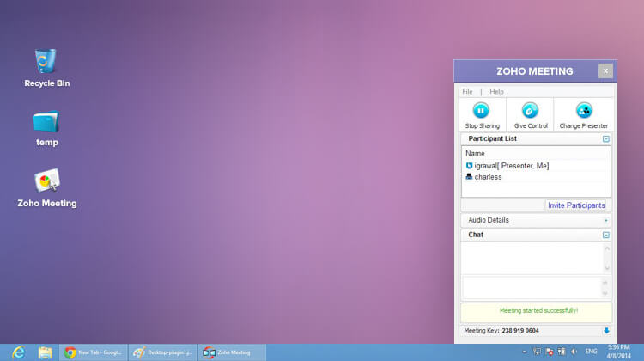Switch to Chrome New Tab taskbar window
The image size is (644, 361).
point(94,352)
